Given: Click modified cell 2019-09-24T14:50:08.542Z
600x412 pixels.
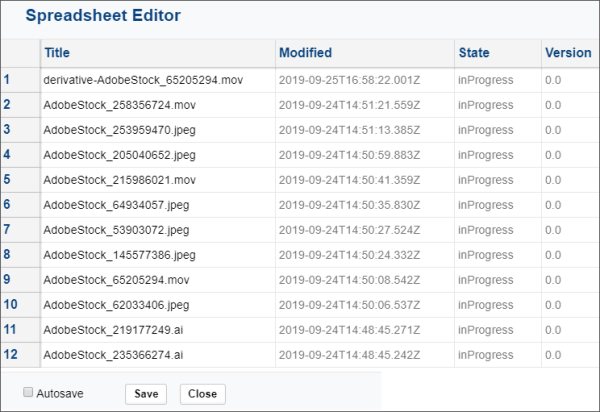Looking at the screenshot, I should (x=365, y=280).
